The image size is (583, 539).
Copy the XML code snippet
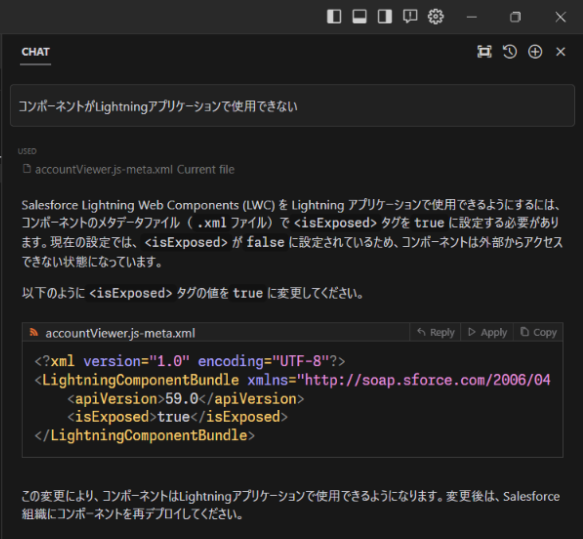click(538, 332)
